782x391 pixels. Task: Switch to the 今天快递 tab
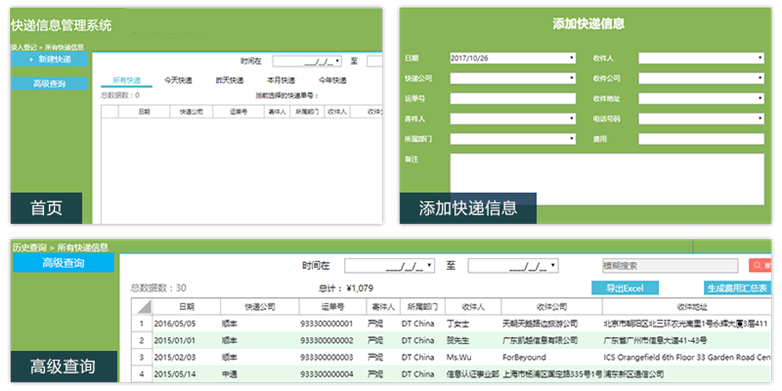click(x=178, y=80)
